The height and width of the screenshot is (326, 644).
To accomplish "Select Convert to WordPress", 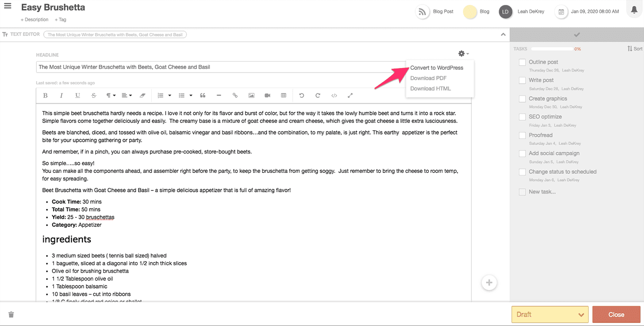I will point(436,68).
